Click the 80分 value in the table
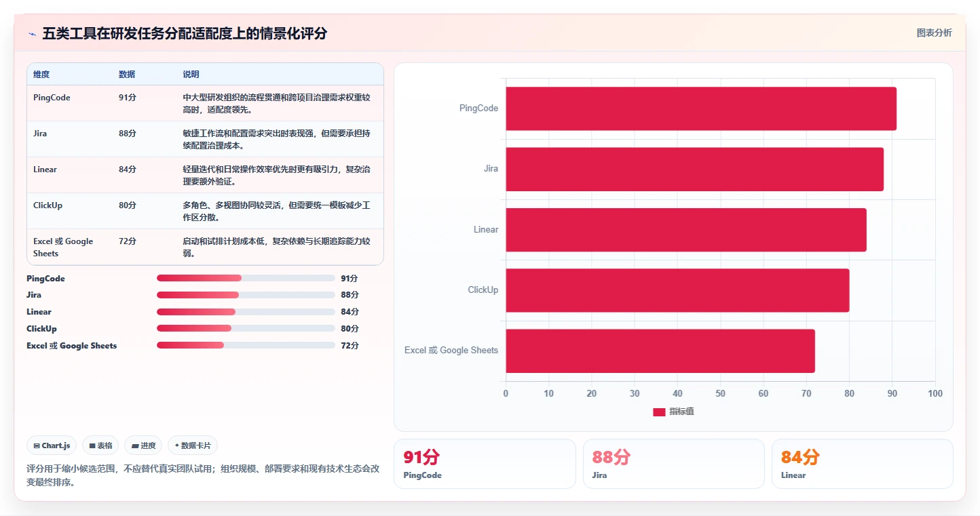Screen dimensions: 980x516 128,205
